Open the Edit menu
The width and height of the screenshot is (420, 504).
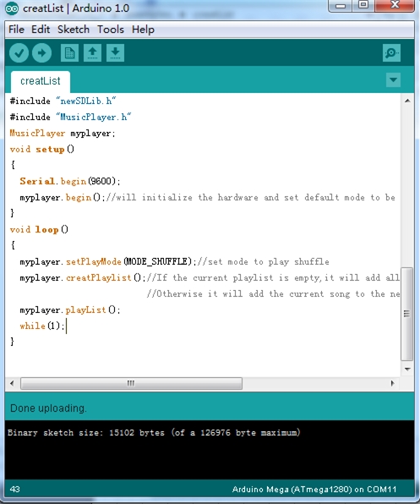41,30
